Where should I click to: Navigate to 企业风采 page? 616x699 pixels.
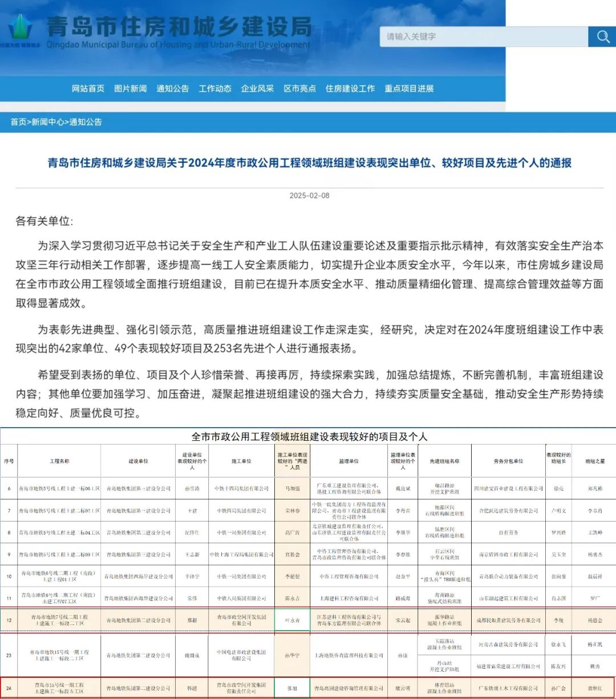click(257, 88)
